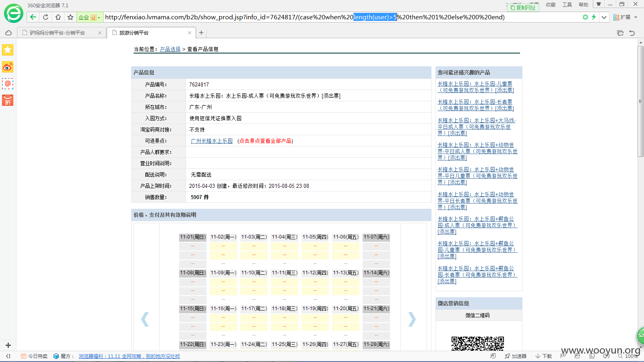The width and height of the screenshot is (644, 362).
Task: Open 水上乐园-长者票 related product link
Action: [476, 105]
